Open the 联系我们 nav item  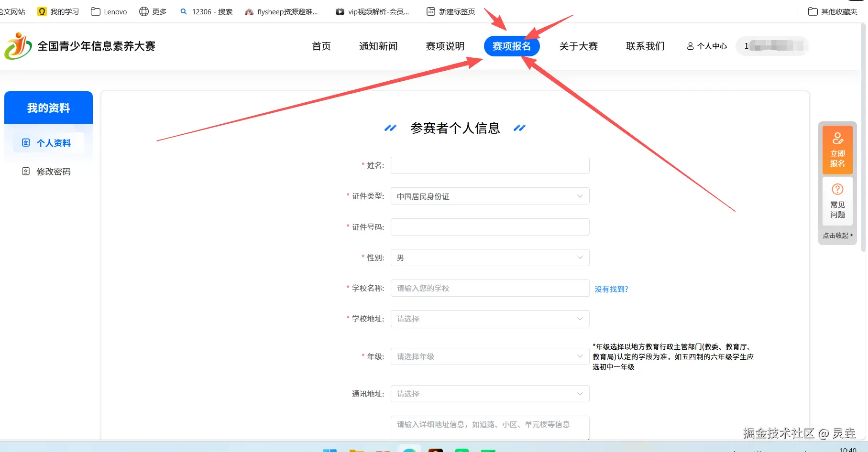646,46
